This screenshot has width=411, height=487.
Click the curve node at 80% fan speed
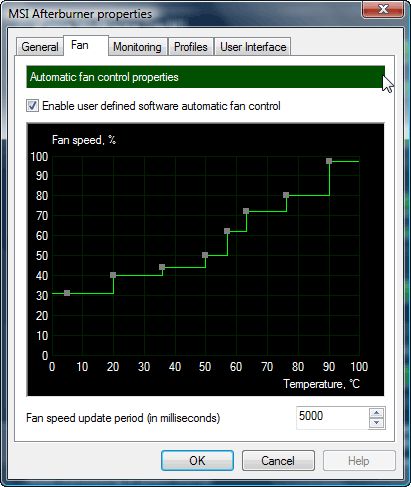[x=286, y=195]
